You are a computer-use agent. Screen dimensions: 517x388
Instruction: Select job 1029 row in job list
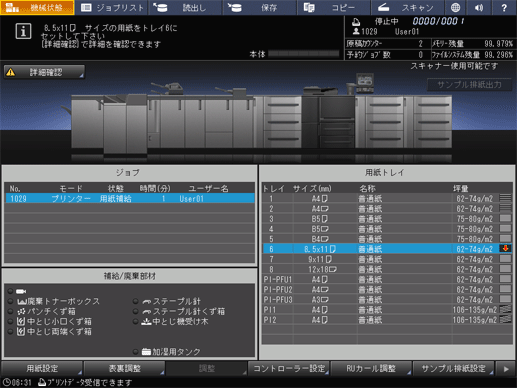(x=130, y=199)
